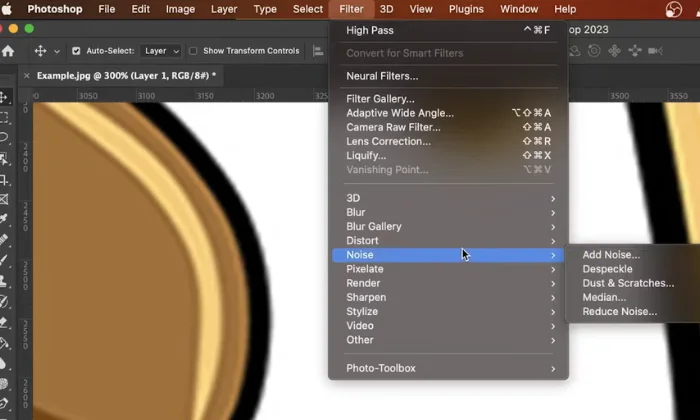The image size is (700, 420).
Task: Expand the Distort submenu
Action: click(x=449, y=241)
